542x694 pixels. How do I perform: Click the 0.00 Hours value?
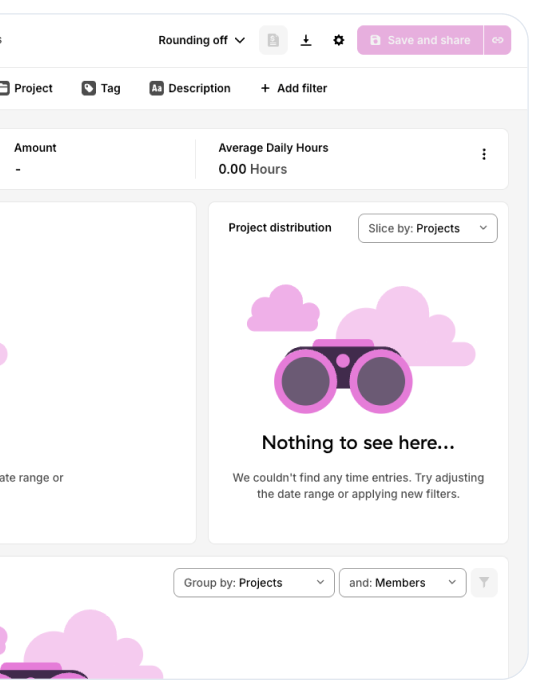click(x=253, y=169)
